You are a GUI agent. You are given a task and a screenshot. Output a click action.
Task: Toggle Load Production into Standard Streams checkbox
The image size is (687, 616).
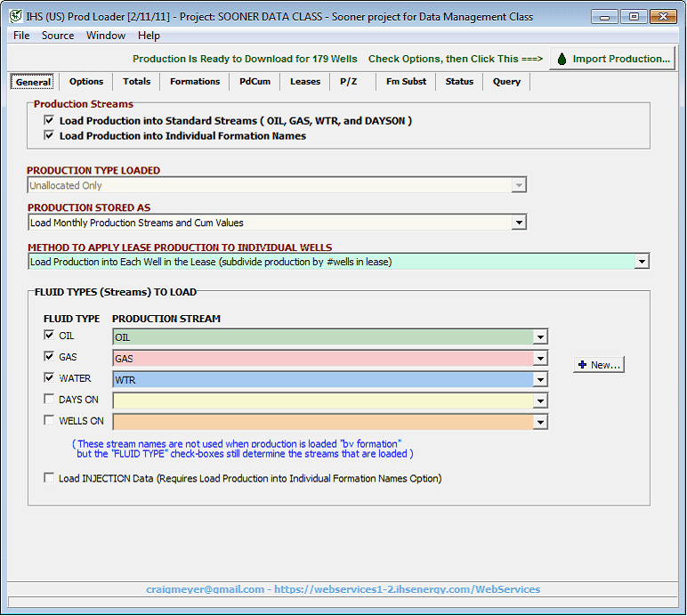pos(49,120)
